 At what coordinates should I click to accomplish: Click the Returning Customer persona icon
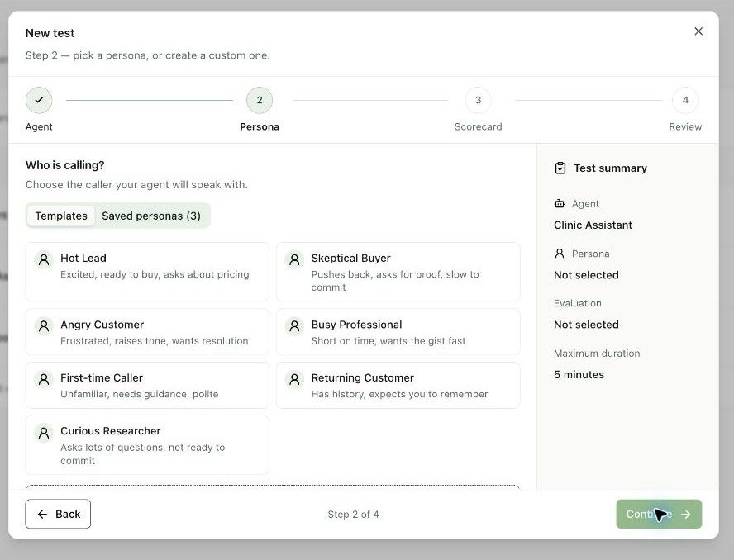[294, 379]
